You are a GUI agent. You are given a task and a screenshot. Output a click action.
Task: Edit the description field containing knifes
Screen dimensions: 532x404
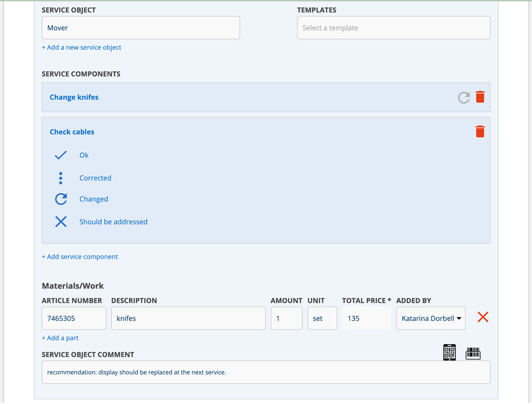point(188,318)
